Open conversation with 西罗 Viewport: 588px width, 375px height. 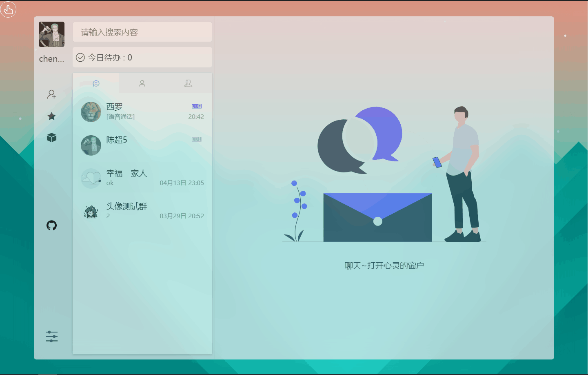142,112
